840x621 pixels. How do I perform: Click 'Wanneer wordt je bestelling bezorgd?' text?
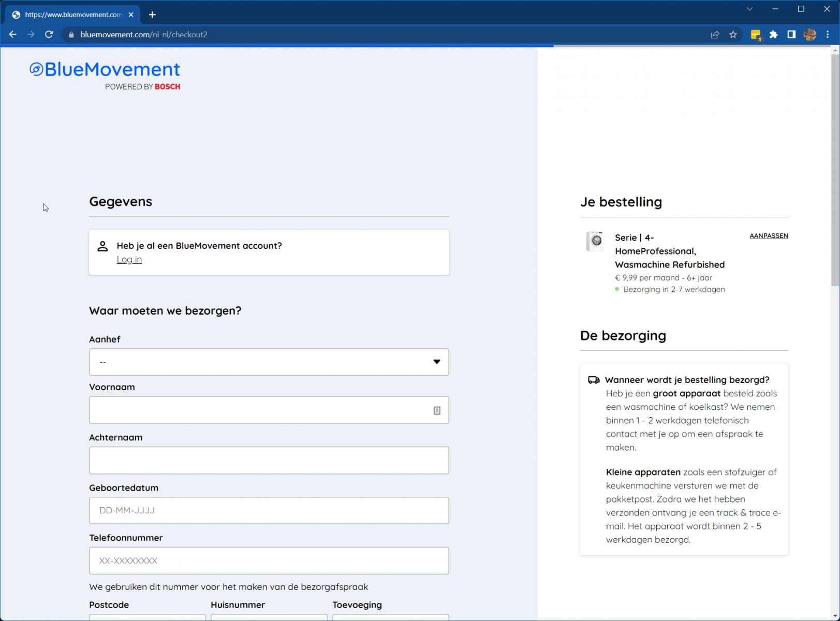[687, 380]
